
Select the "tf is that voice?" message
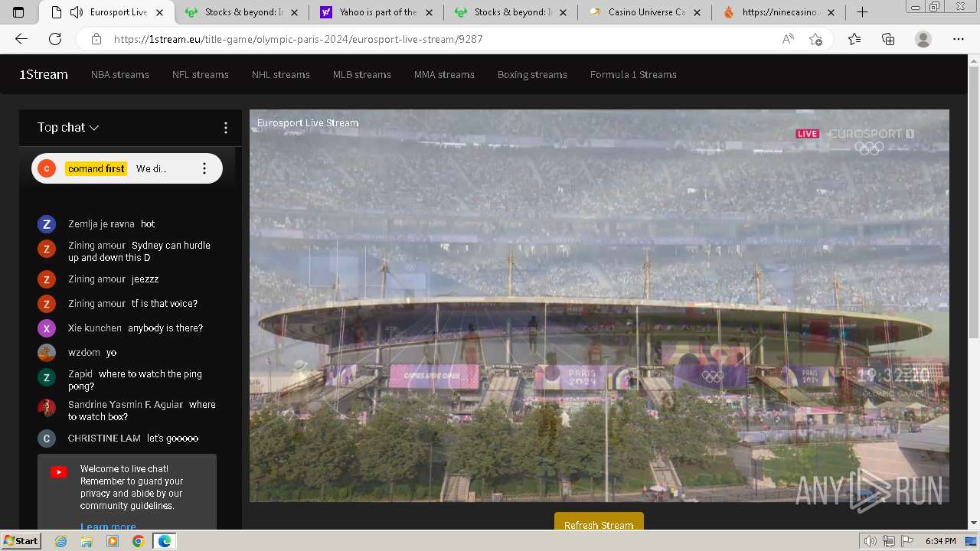point(165,304)
